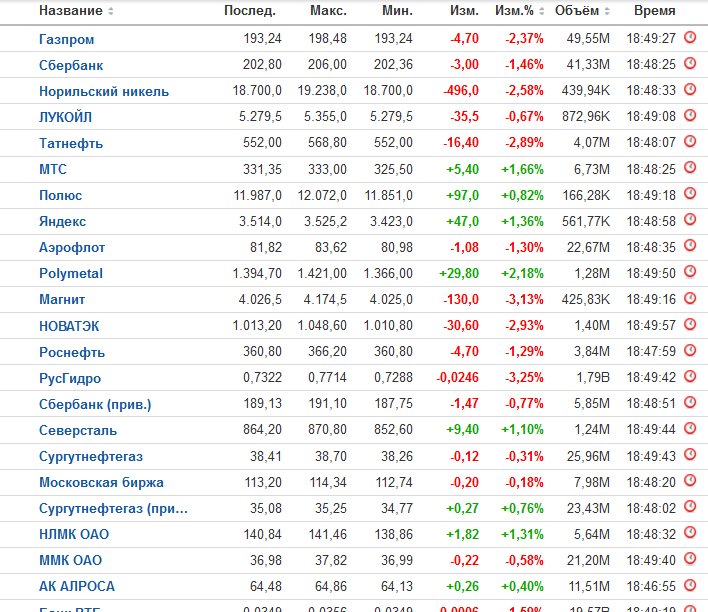Click the clock icon in the НЛМК ОАО row
This screenshot has width=708, height=612.
coord(690,532)
